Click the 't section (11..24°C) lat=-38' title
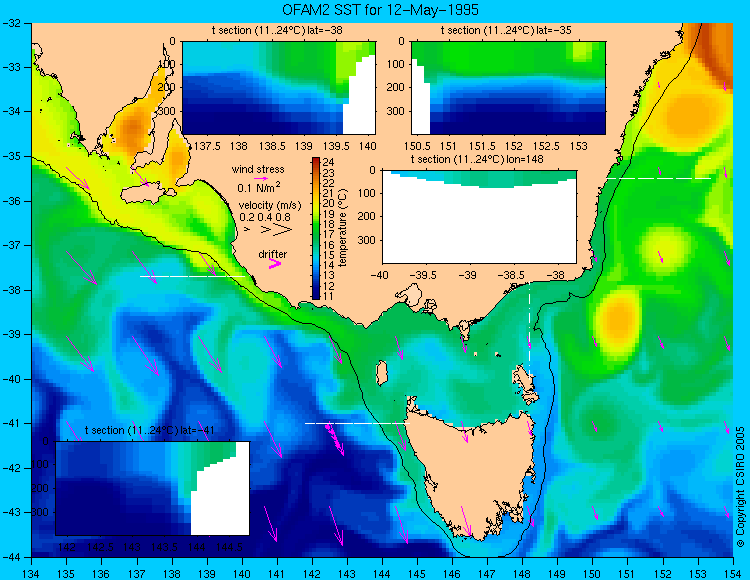This screenshot has width=750, height=580. click(277, 31)
